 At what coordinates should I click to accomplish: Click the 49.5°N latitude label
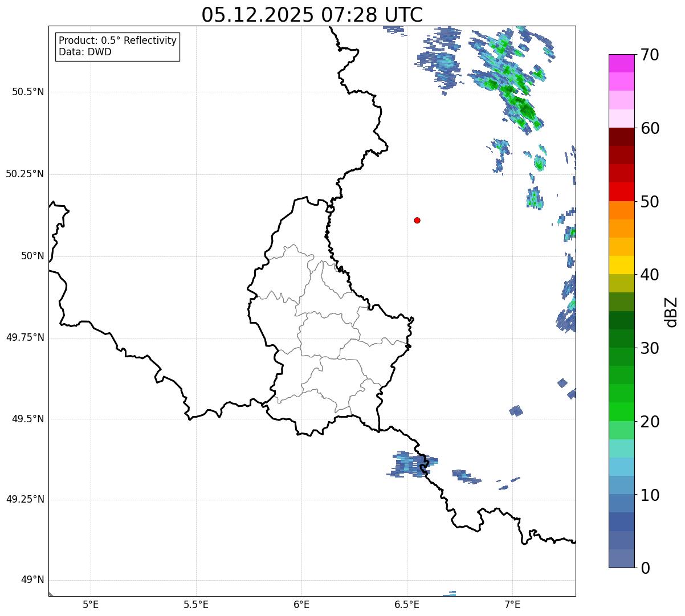[28, 419]
